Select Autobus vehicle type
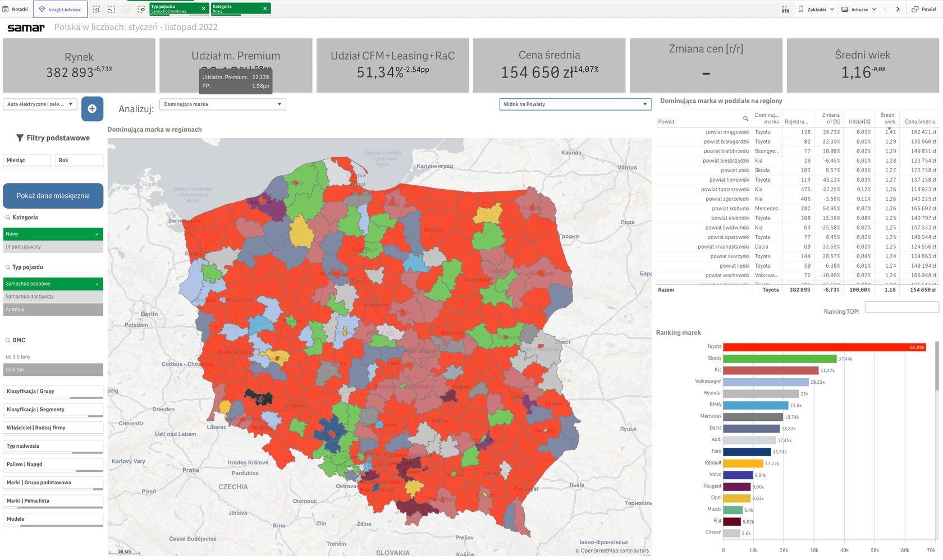 coord(53,310)
